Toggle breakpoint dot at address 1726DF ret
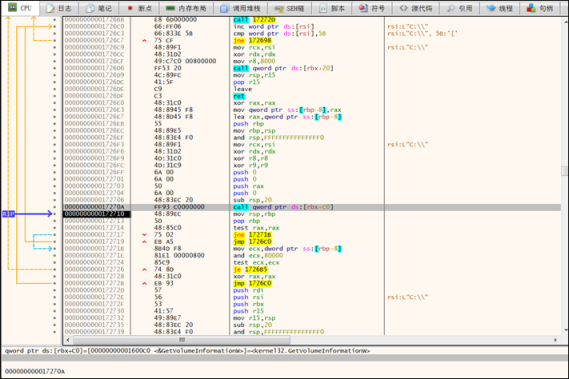The image size is (569, 379). point(54,96)
